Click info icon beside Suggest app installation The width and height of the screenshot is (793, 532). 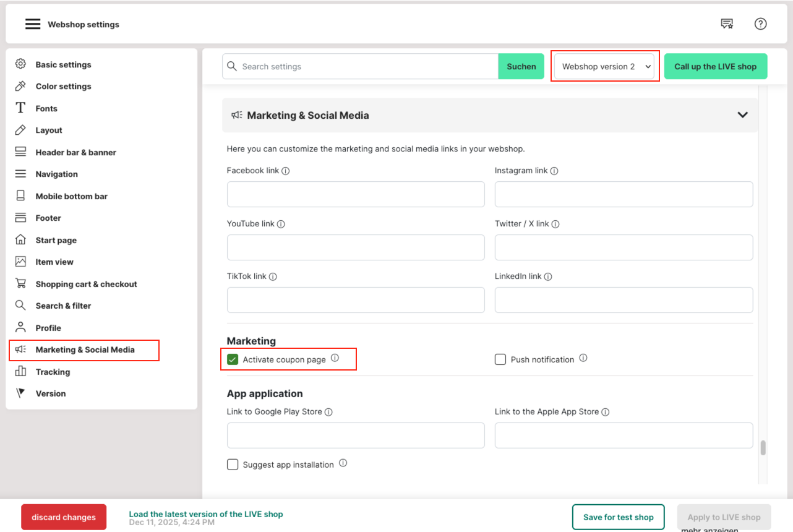[343, 463]
